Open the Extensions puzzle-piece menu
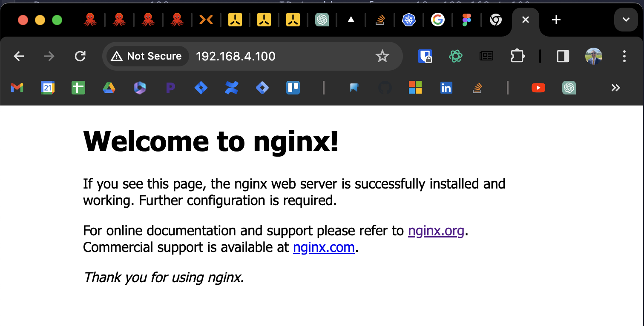Viewport: 644px width, 326px height. tap(517, 56)
